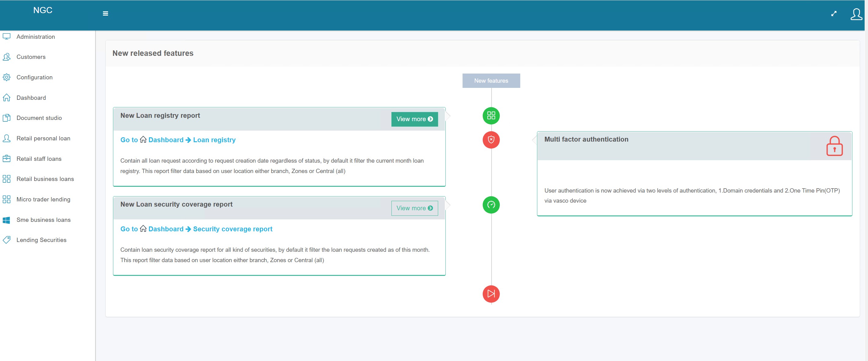Image resolution: width=868 pixels, height=361 pixels.
Task: Expand Micro trader lending section
Action: point(43,199)
